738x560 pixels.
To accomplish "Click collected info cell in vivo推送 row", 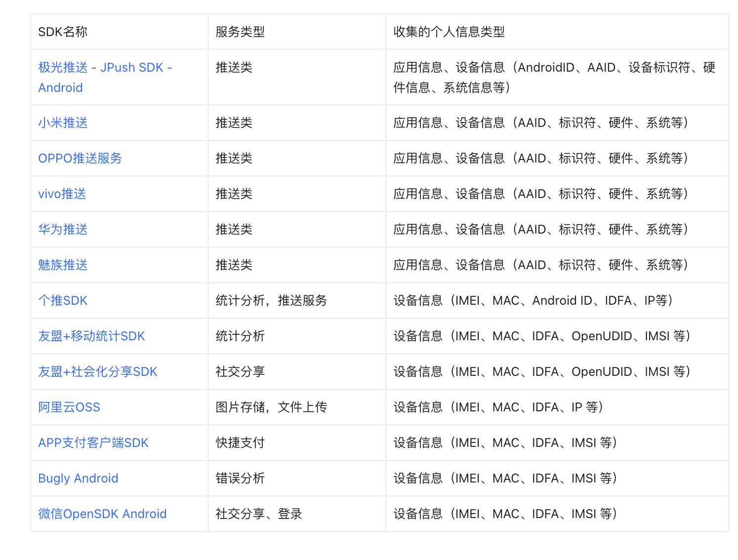I will point(557,194).
